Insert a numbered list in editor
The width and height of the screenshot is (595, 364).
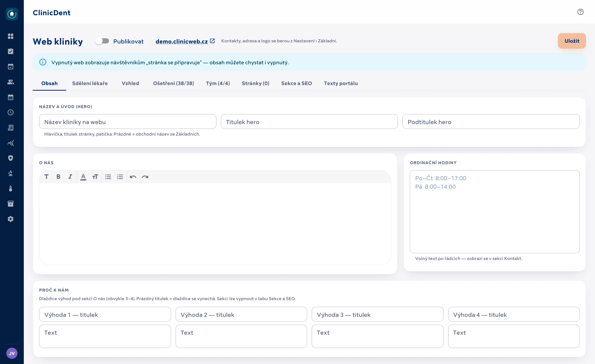pyautogui.click(x=120, y=177)
